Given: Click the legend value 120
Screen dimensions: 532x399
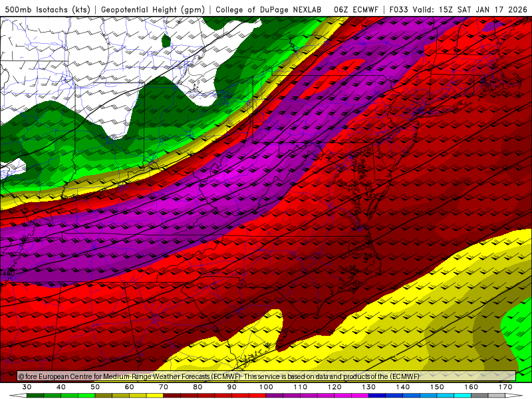Looking at the screenshot, I should coord(334,387).
